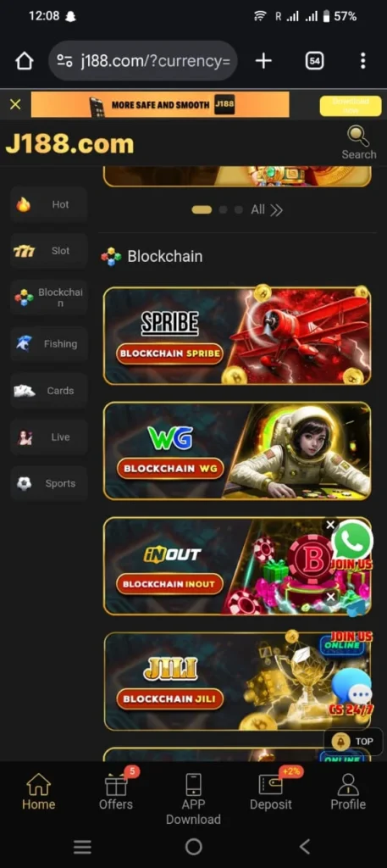Tap the browser address bar
This screenshot has height=868, width=387.
tap(143, 61)
